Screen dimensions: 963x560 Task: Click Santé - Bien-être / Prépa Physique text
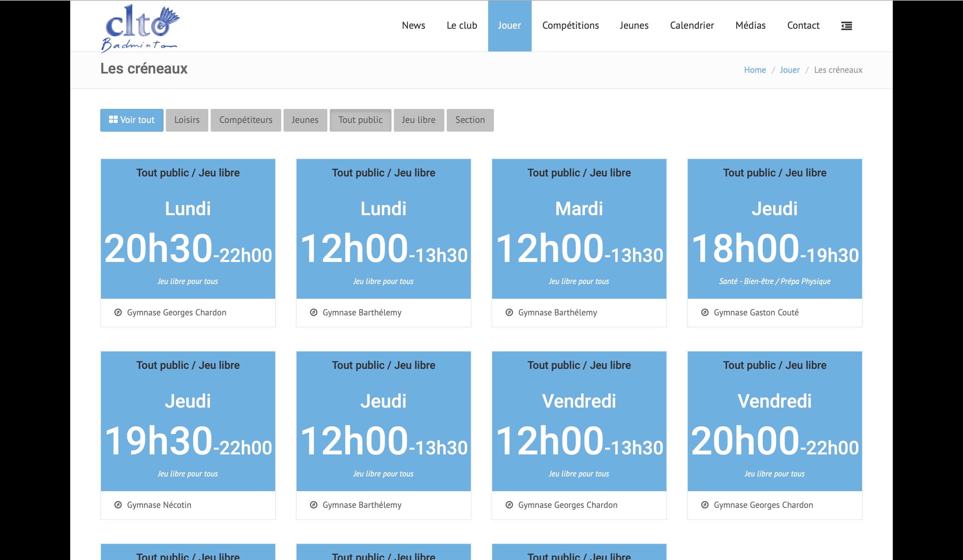775,281
